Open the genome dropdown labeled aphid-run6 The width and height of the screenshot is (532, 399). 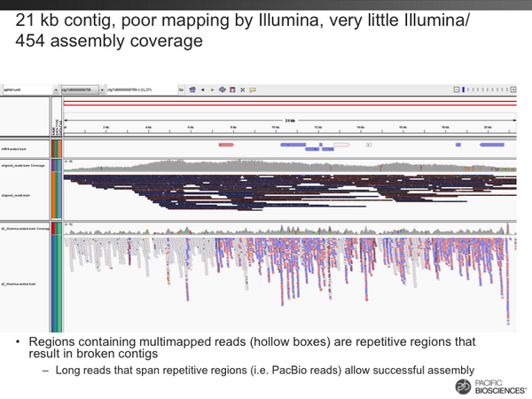coord(30,90)
